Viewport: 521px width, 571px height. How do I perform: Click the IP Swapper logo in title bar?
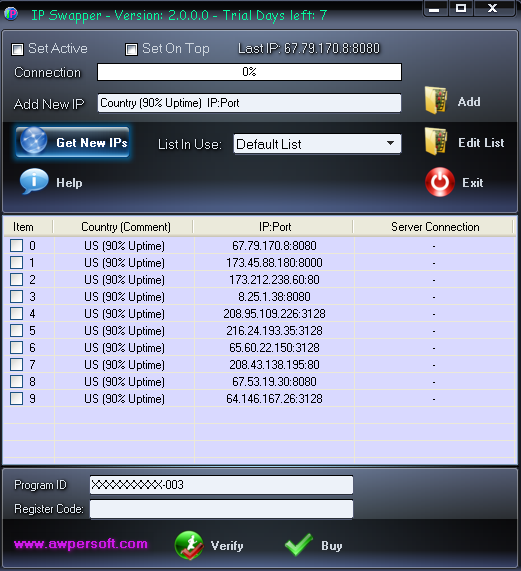point(11,14)
